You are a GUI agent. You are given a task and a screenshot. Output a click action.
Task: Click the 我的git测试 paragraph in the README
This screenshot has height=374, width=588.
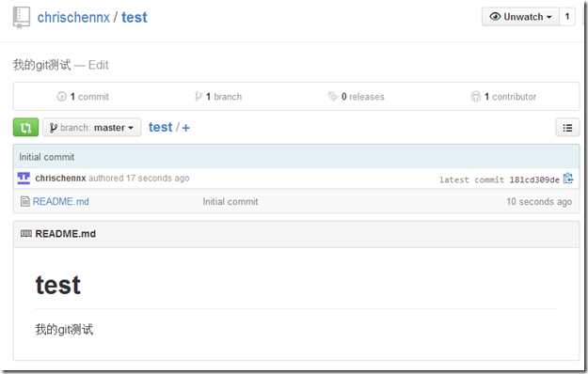point(64,330)
